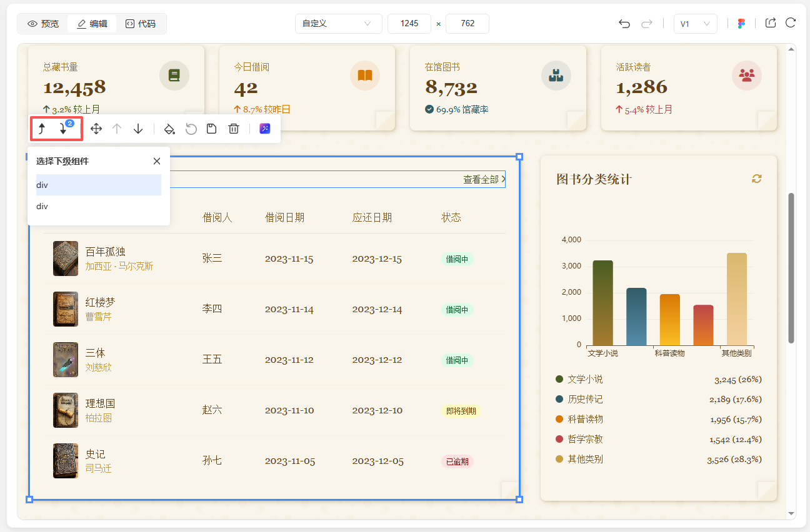Image resolution: width=810 pixels, height=532 pixels.
Task: Click the Figma logo icon
Action: pyautogui.click(x=741, y=24)
